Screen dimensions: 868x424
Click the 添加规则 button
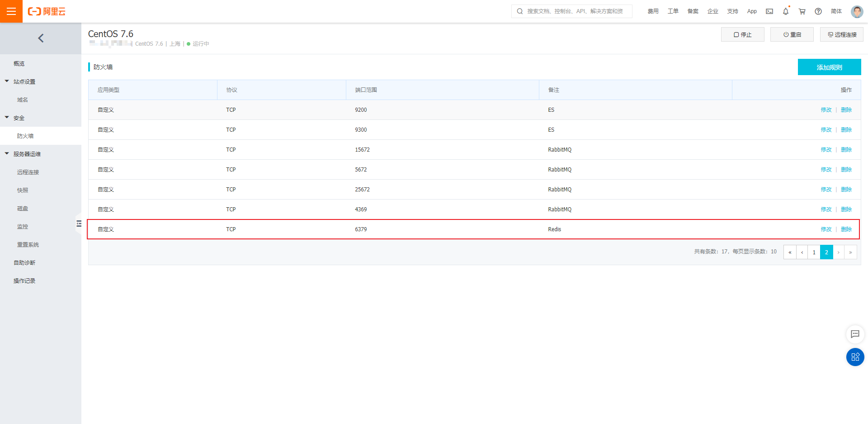coord(829,67)
